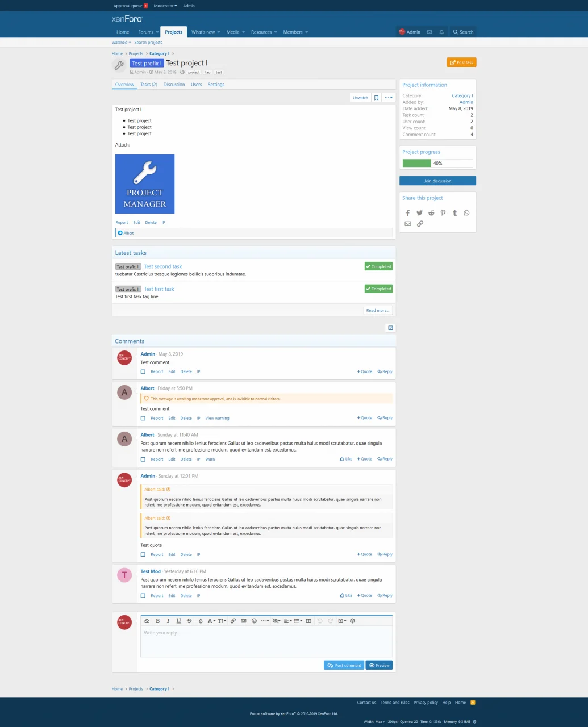Viewport: 588px width, 727px height.
Task: Share project on Reddit
Action: click(431, 213)
